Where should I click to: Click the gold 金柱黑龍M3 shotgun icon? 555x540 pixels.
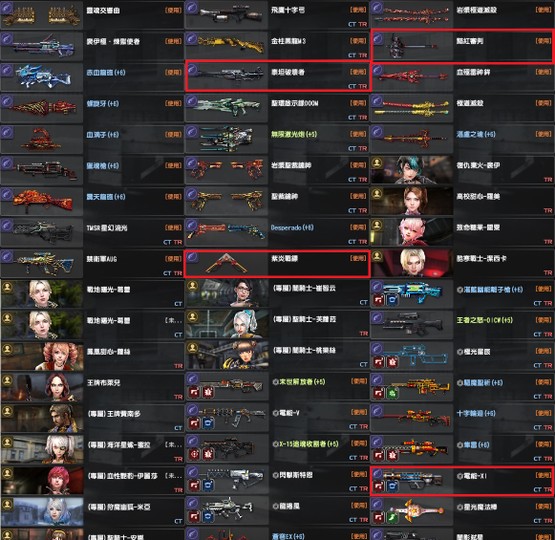(x=227, y=46)
